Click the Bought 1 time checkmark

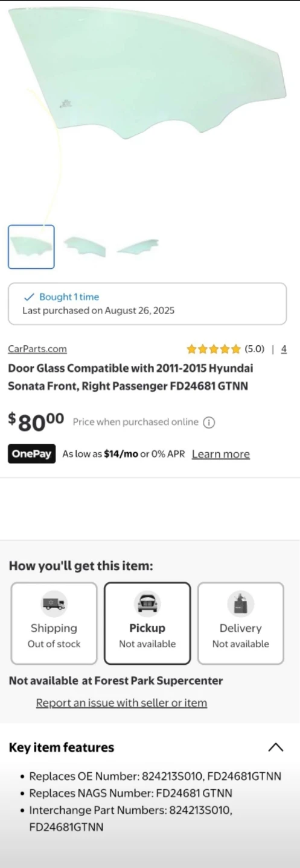(28, 297)
